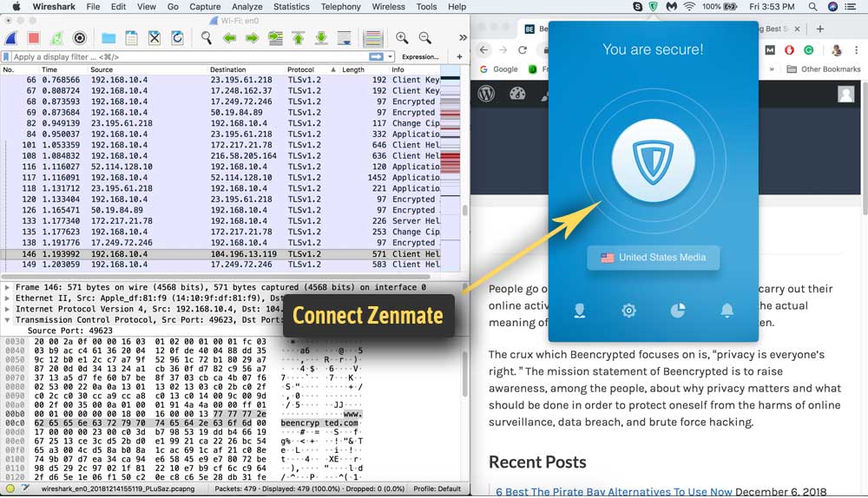Go to next packet green right arrow
The height and width of the screenshot is (498, 868).
pyautogui.click(x=252, y=38)
